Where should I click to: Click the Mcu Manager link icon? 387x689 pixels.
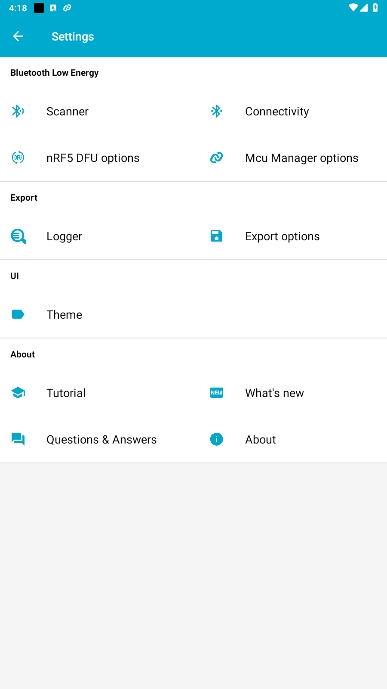coord(216,158)
